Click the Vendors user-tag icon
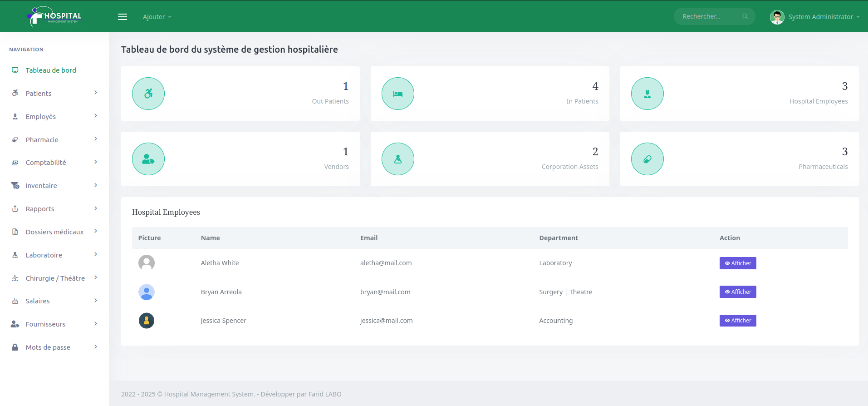The height and width of the screenshot is (406, 868). (x=148, y=159)
